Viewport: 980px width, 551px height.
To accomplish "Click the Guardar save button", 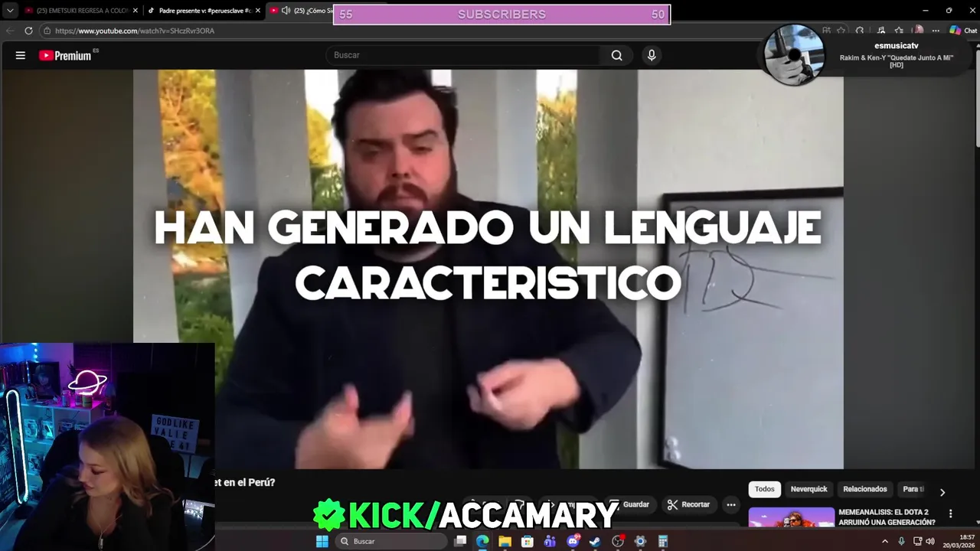I will [x=629, y=504].
